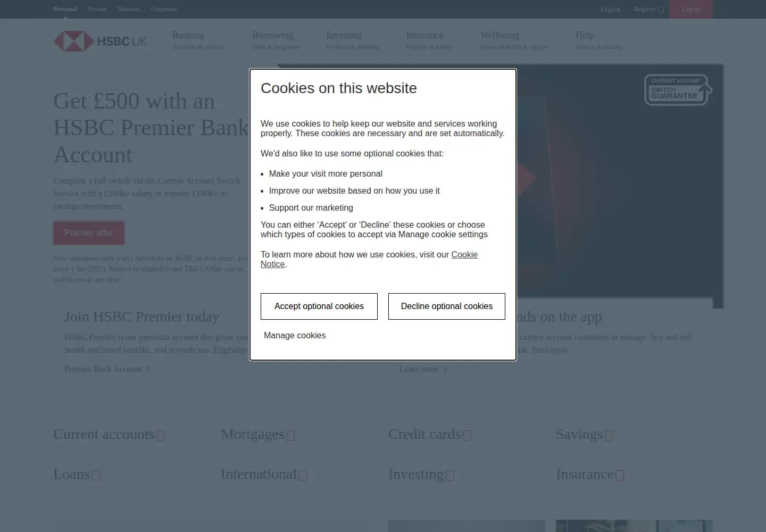
Task: Expand the Loans section
Action: click(77, 475)
